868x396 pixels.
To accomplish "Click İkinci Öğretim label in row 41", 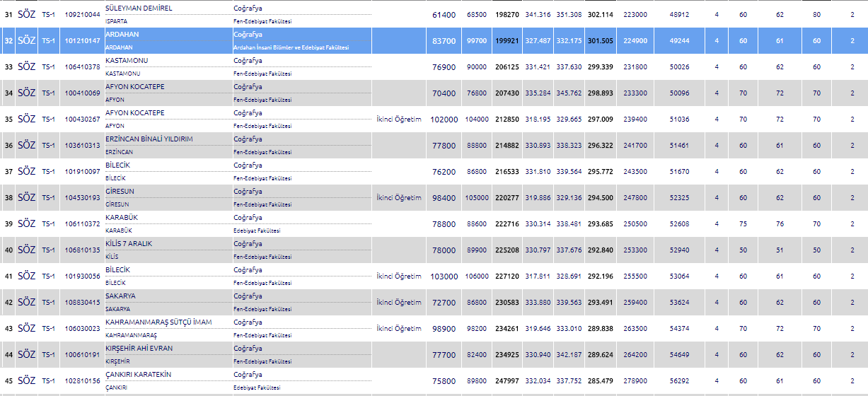I will coord(398,276).
